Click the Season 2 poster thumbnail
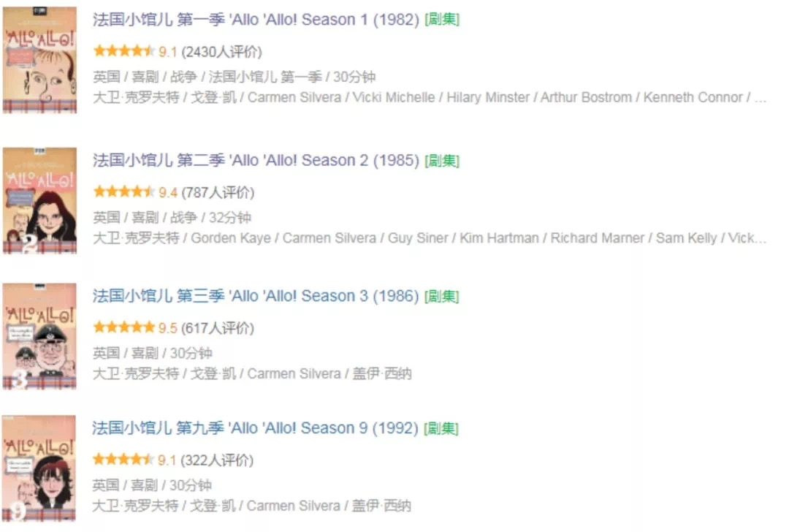Screen dimensions: 789x532 point(39,200)
